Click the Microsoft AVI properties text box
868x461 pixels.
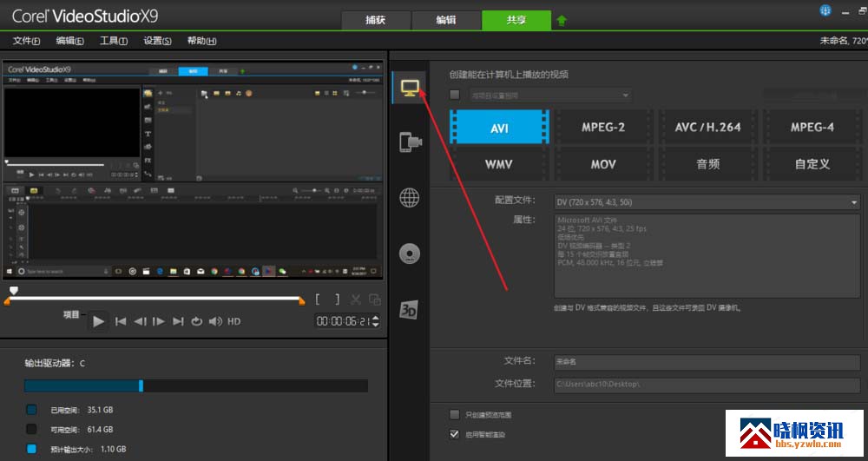coord(707,256)
